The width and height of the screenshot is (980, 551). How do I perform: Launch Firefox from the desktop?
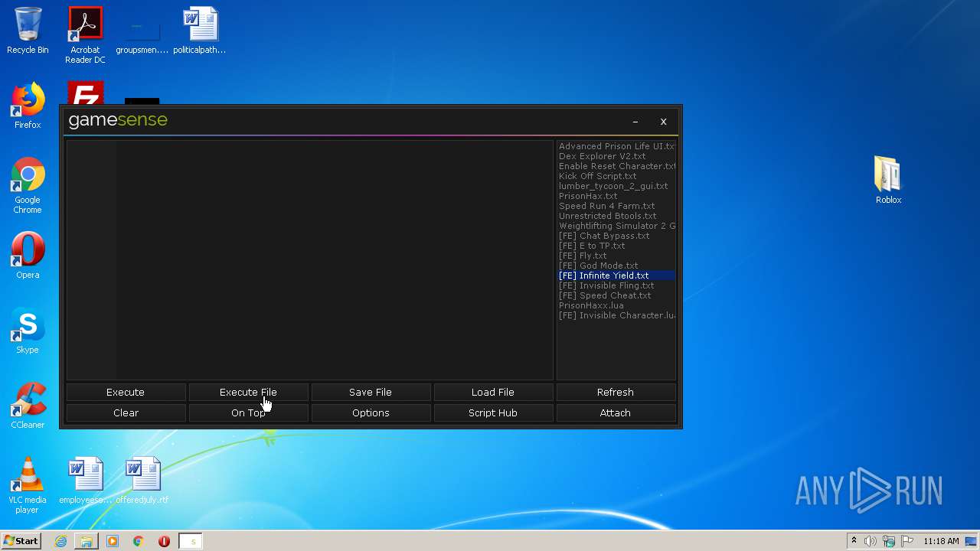(x=28, y=106)
